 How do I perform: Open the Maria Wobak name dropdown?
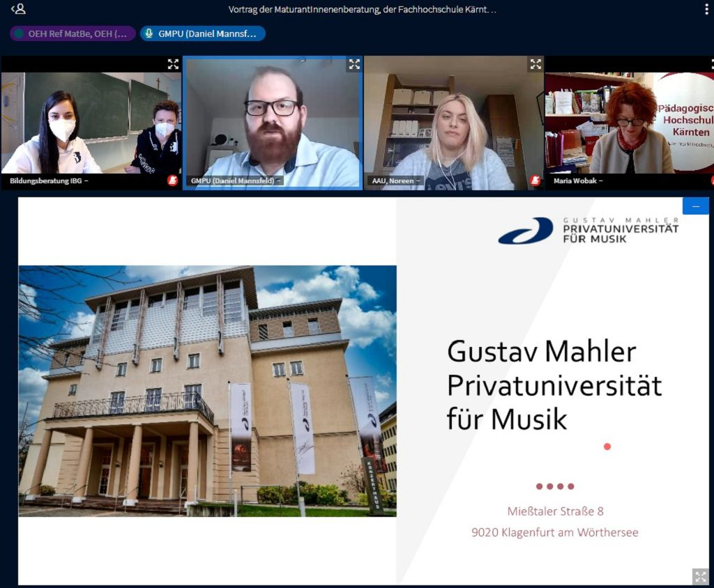pyautogui.click(x=578, y=180)
